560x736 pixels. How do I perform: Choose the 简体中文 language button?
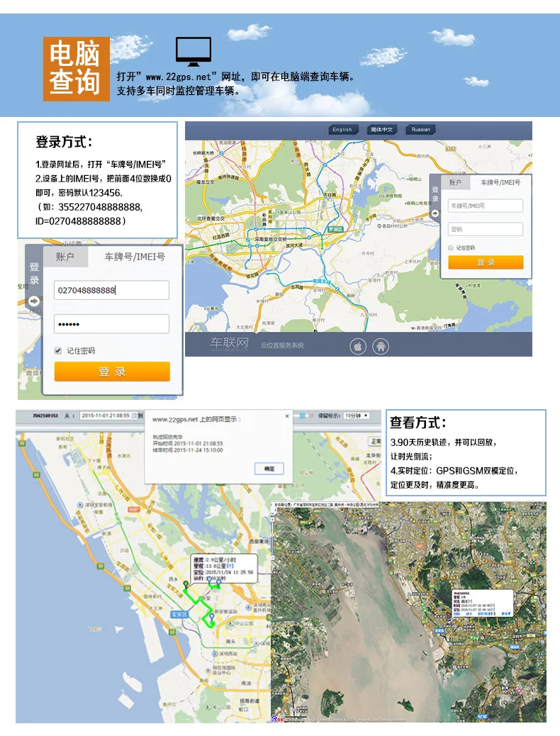[381, 130]
